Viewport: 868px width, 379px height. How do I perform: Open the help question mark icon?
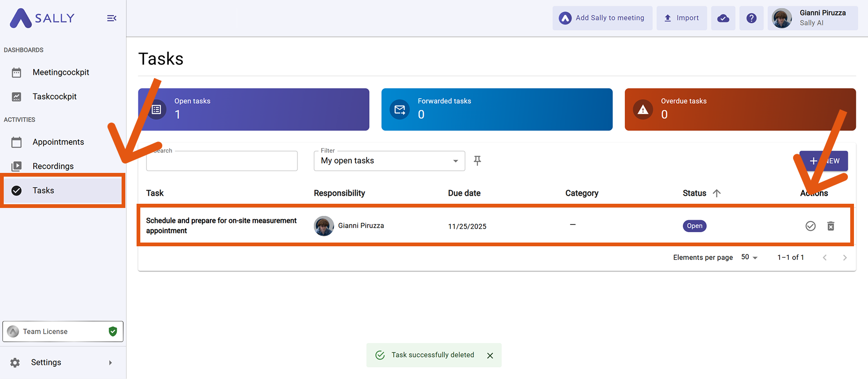coord(751,18)
